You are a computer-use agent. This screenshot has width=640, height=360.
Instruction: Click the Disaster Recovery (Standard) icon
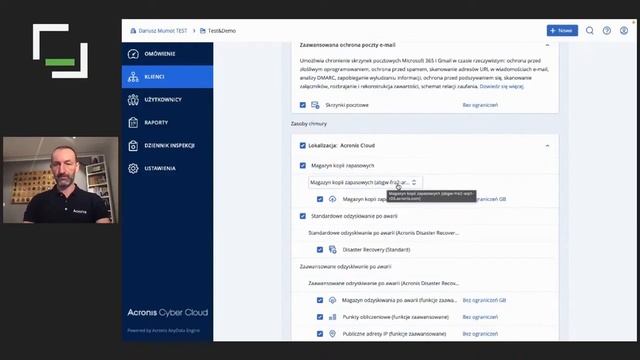[x=333, y=249]
